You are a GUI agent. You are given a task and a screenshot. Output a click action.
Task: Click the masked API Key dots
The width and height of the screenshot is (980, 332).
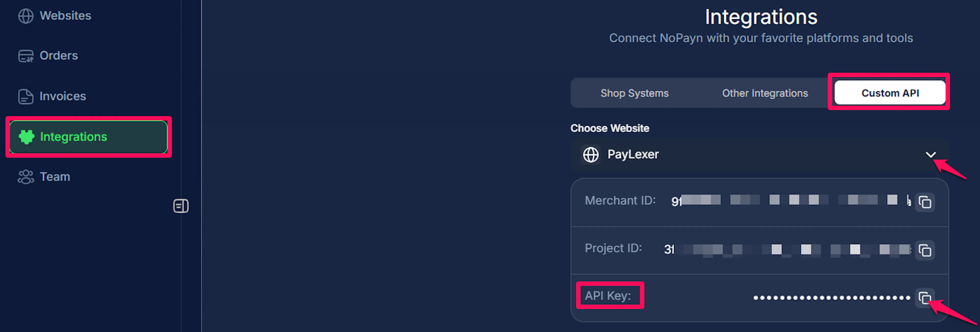pos(832,298)
